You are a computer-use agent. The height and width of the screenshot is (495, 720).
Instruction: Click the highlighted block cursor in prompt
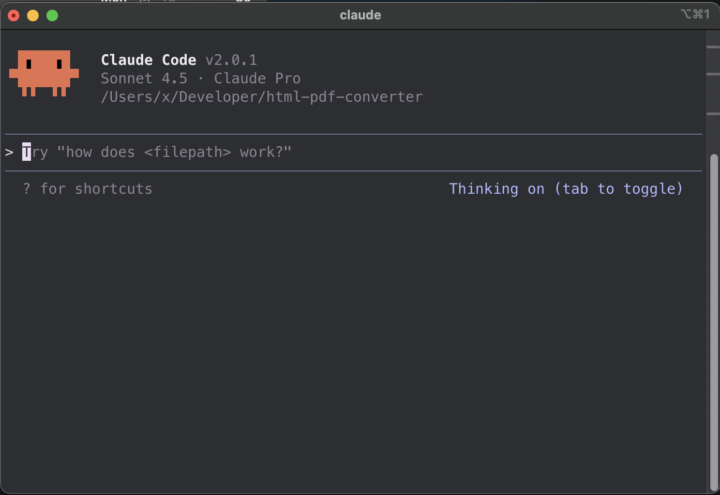click(27, 152)
